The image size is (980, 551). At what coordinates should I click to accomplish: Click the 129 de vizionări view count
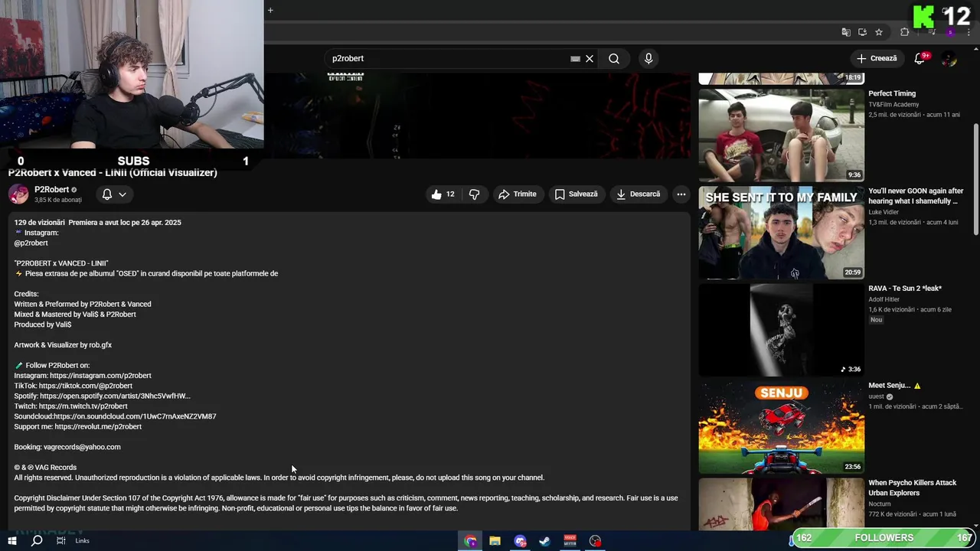tap(39, 223)
